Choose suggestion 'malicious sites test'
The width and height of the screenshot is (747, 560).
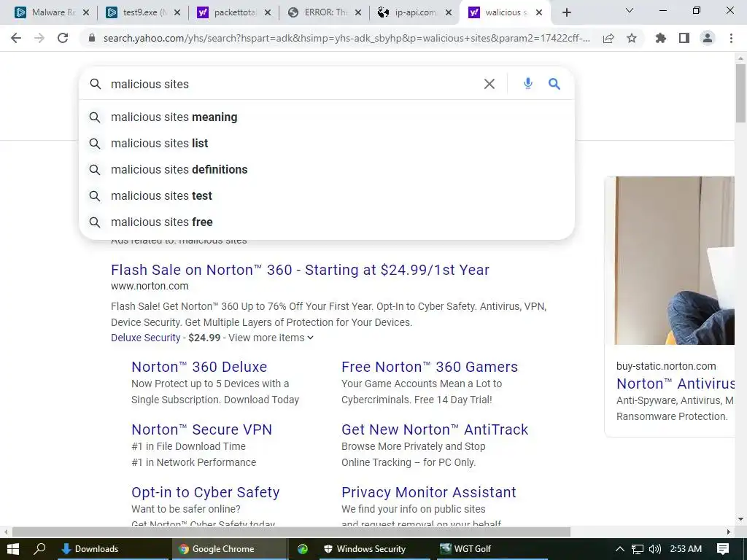[x=327, y=195]
